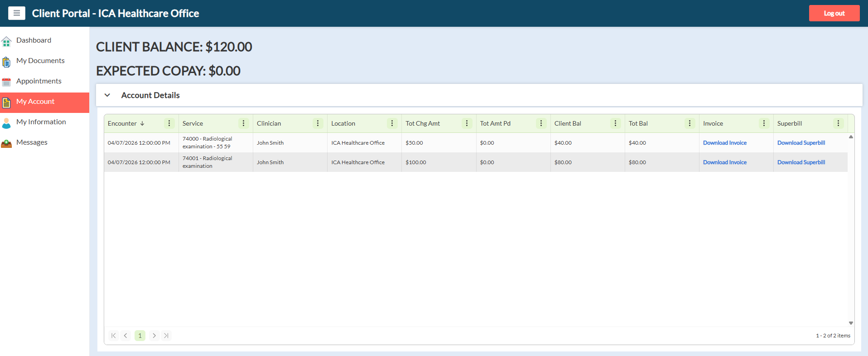Viewport: 868px width, 356px height.
Task: Click the My Information person icon
Action: point(6,123)
